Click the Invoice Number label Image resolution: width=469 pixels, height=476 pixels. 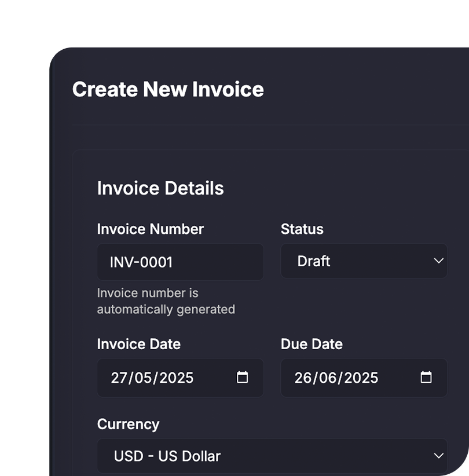[x=151, y=229]
